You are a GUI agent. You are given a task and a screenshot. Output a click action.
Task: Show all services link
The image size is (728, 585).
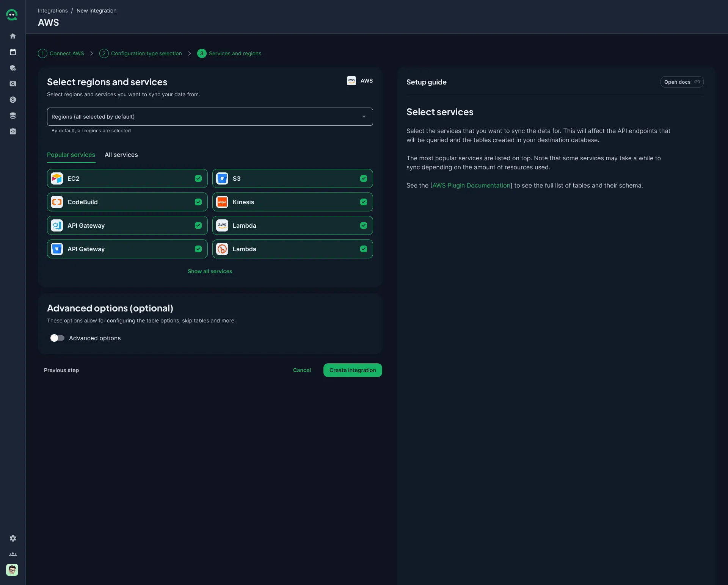(210, 271)
